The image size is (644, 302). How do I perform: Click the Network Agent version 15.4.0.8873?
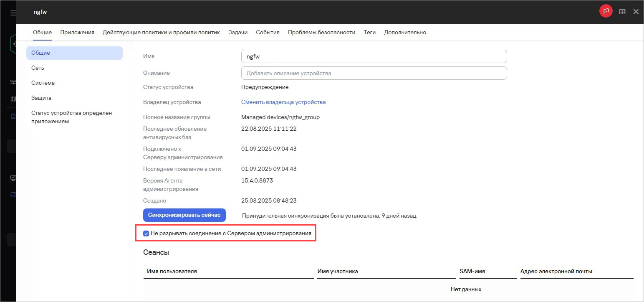click(257, 181)
